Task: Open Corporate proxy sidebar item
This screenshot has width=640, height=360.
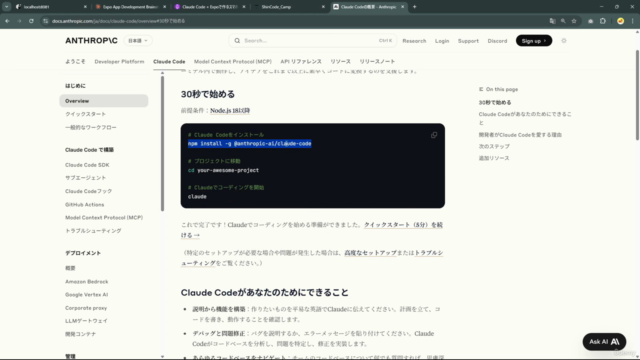Action: [x=86, y=308]
